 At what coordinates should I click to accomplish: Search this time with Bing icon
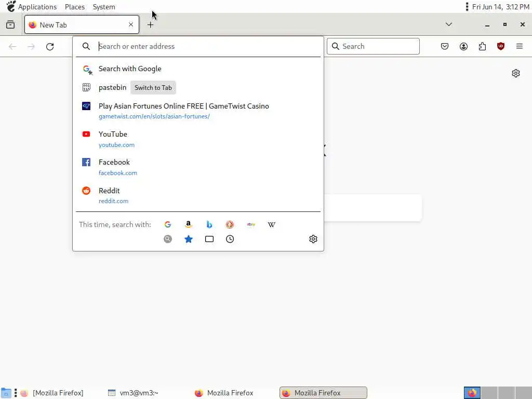click(x=209, y=224)
